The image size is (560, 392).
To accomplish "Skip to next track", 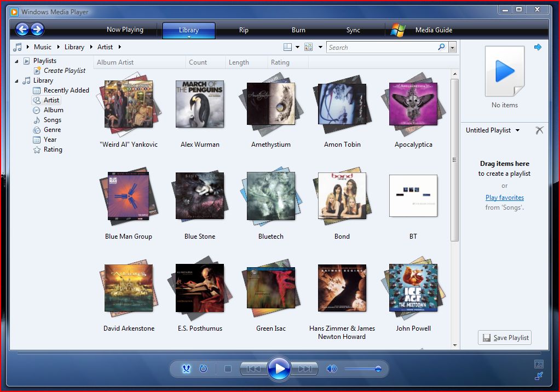I will tap(305, 368).
